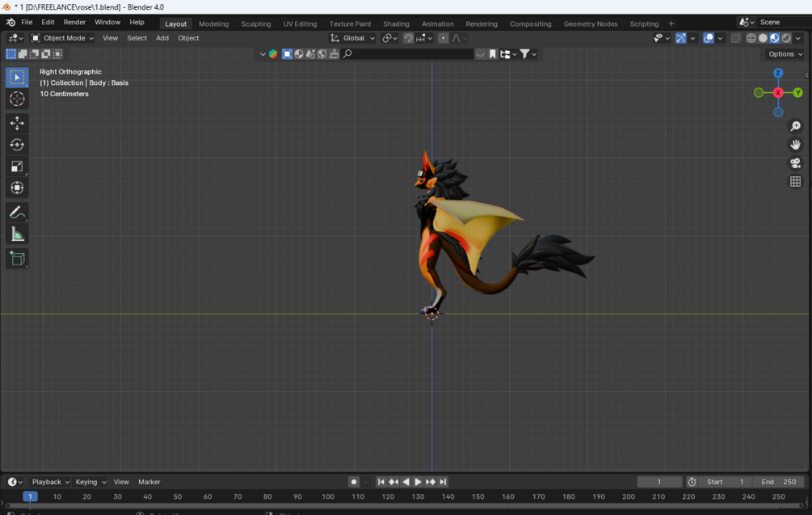Screen dimensions: 812x515
Task: Switch perspective/orthographic grid icon
Action: pos(795,181)
